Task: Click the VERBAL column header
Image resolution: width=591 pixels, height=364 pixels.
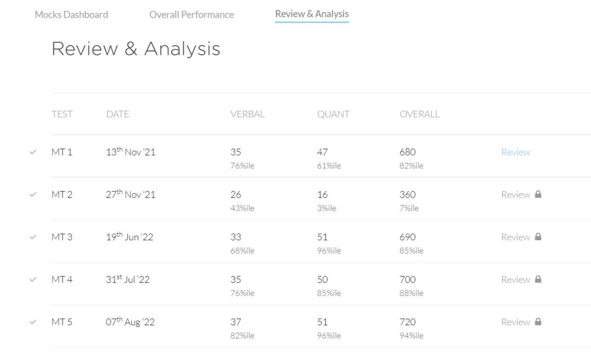Action: coord(247,114)
